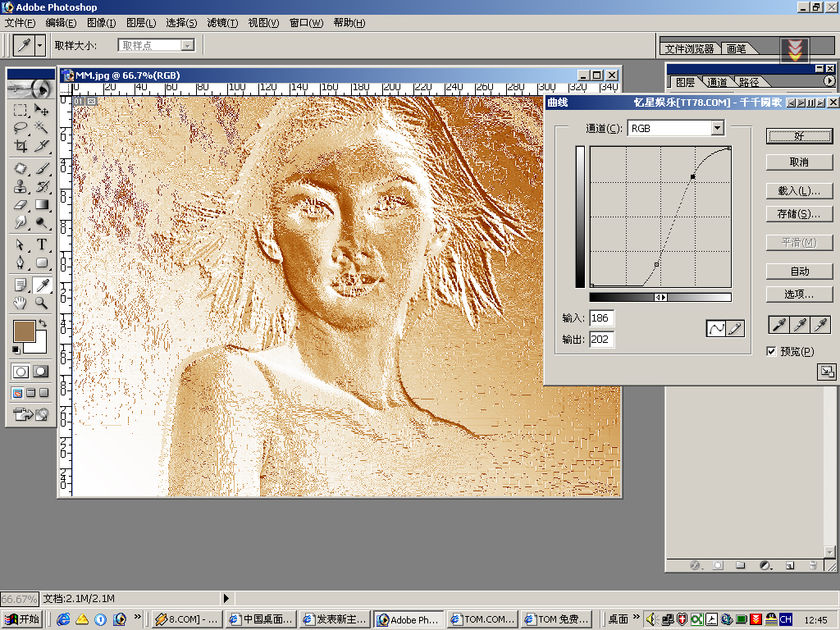Switch to the pencil curve drawing mode
This screenshot has width=840, height=630.
[735, 328]
